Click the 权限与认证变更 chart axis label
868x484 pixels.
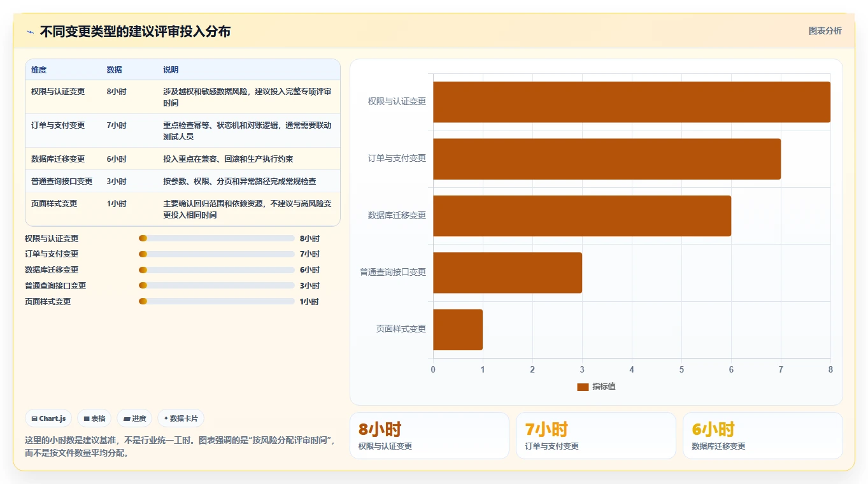click(397, 101)
